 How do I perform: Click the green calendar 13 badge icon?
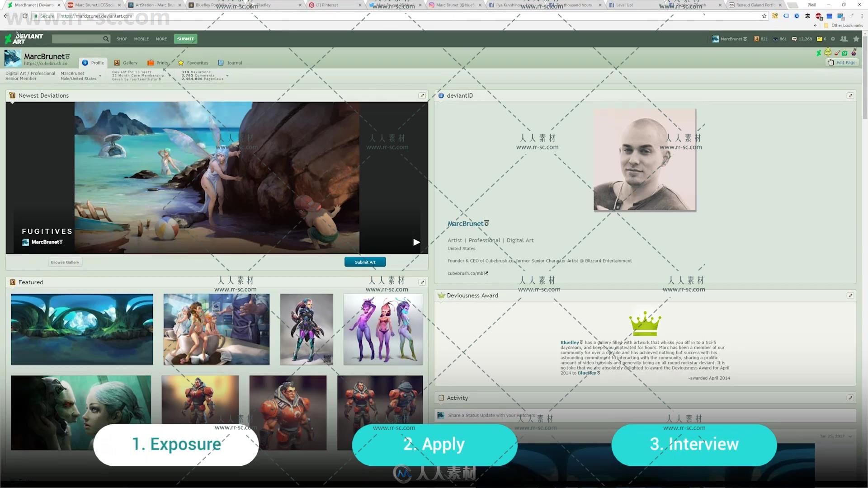844,53
